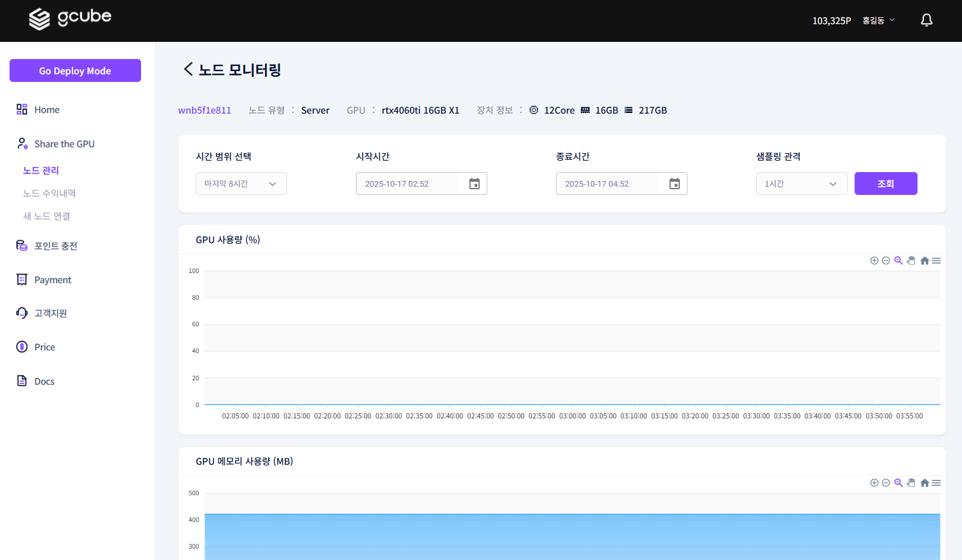Open the notification bell icon
Image resolution: width=962 pixels, height=560 pixels.
[x=926, y=20]
